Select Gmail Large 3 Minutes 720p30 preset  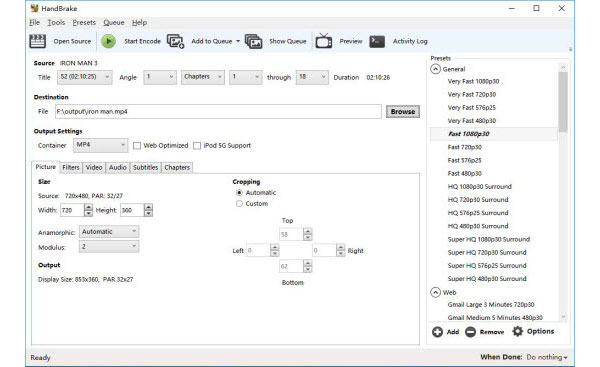(x=491, y=305)
